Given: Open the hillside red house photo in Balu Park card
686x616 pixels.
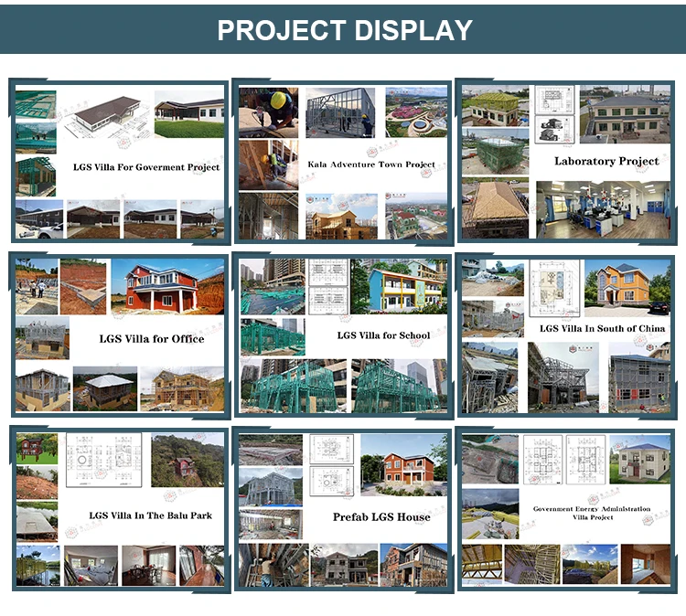Looking at the screenshot, I should [188, 460].
